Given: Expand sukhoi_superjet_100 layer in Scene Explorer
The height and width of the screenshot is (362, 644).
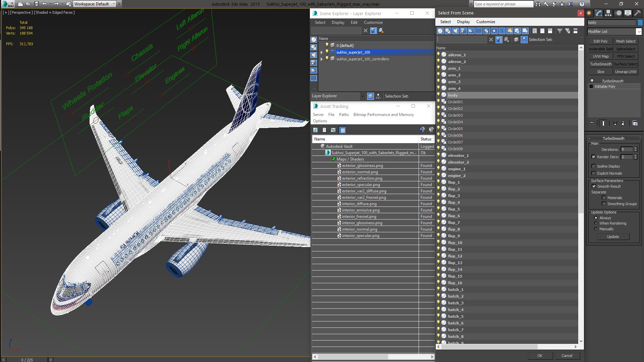Looking at the screenshot, I should tap(321, 52).
